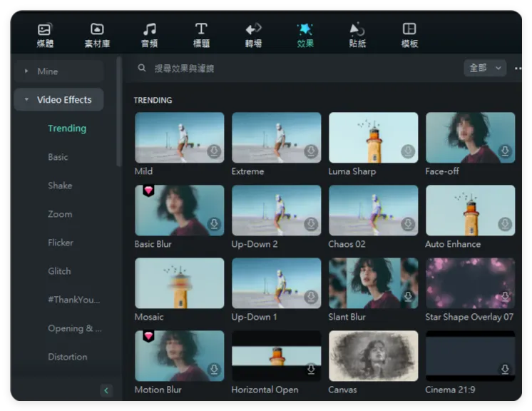Viewport: 532px width, 411px height.
Task: Collapse the Video Effects category
Action: (58, 100)
